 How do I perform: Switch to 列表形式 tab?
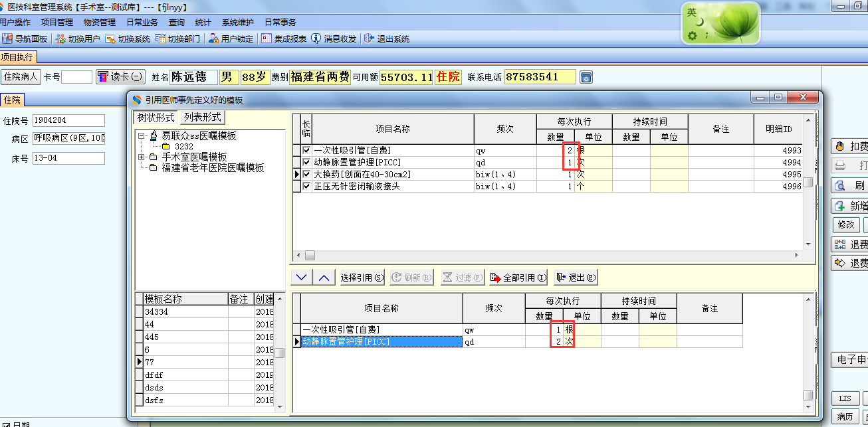(203, 118)
